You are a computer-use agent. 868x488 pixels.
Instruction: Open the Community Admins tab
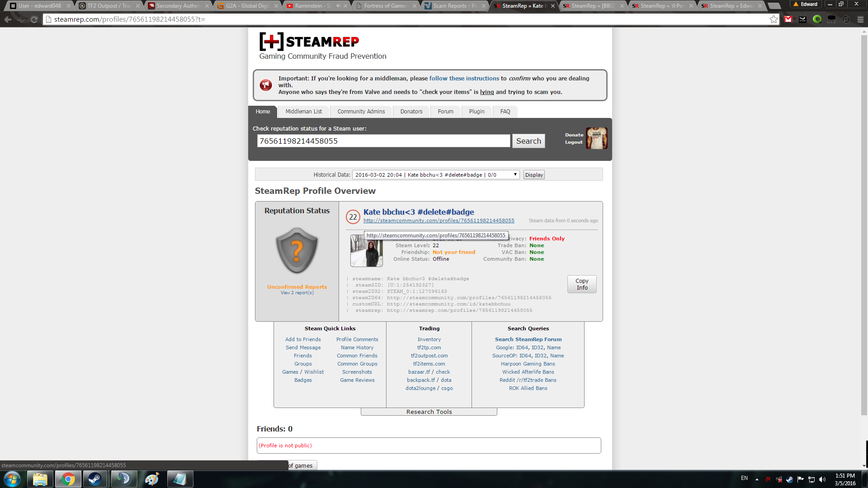point(361,112)
